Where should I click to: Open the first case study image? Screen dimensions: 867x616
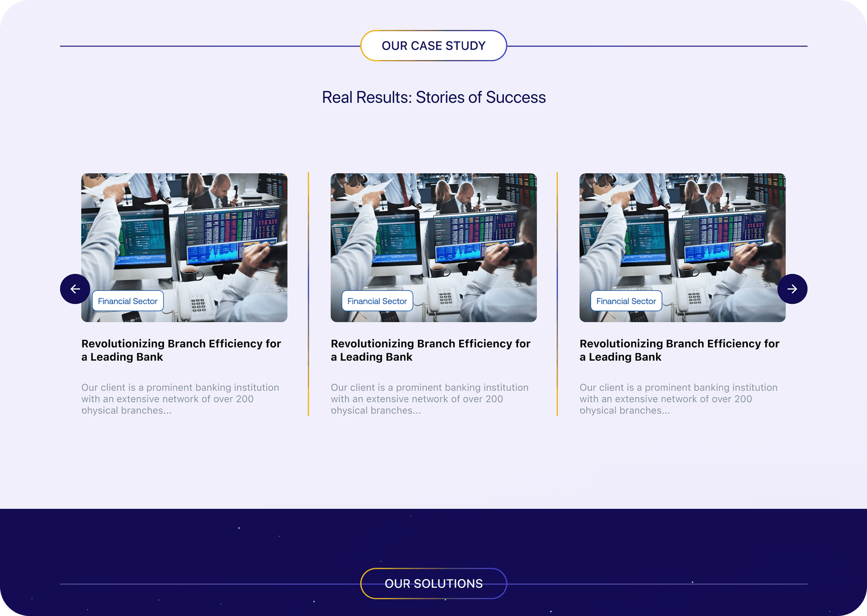click(184, 247)
